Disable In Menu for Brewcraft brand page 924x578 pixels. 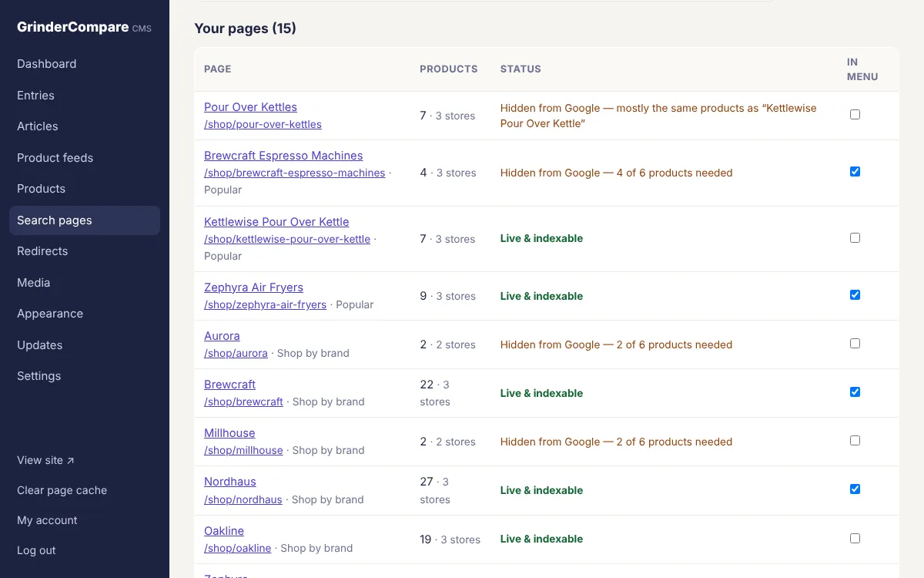tap(855, 392)
